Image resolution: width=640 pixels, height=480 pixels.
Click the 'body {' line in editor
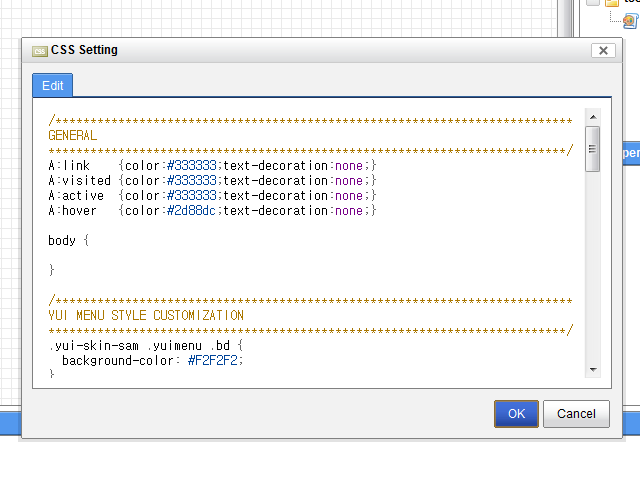[x=69, y=241]
